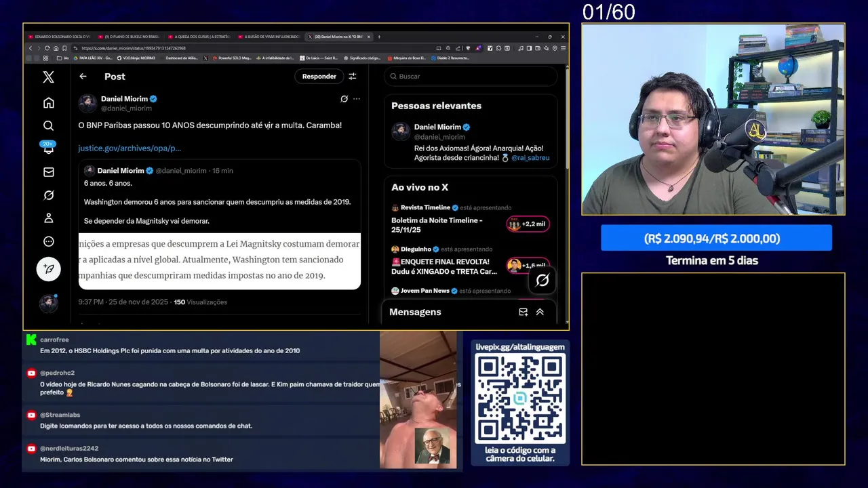Click Grok explain icon on the post
868x488 pixels.
point(344,99)
